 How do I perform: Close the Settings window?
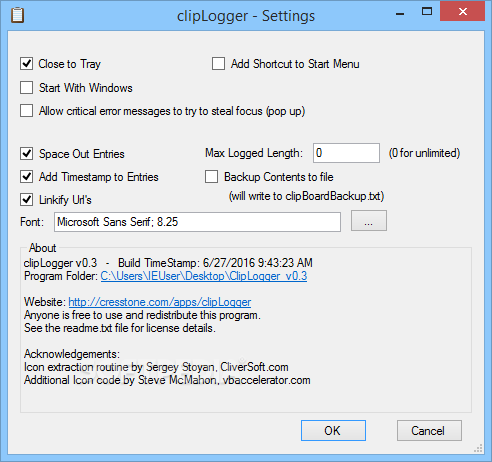click(462, 12)
